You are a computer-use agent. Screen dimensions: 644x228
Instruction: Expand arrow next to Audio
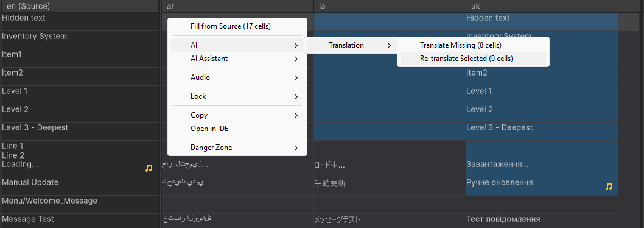coord(296,78)
